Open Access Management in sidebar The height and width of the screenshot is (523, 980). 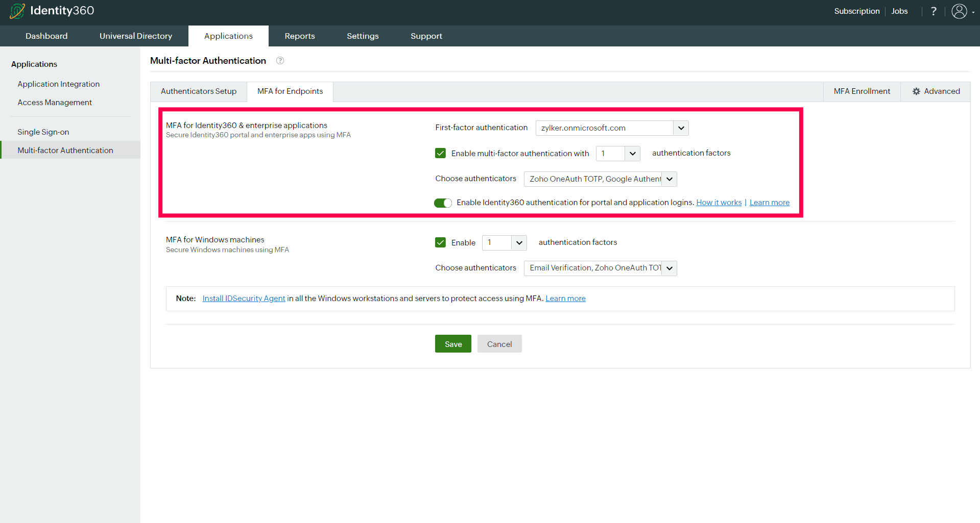coord(55,103)
